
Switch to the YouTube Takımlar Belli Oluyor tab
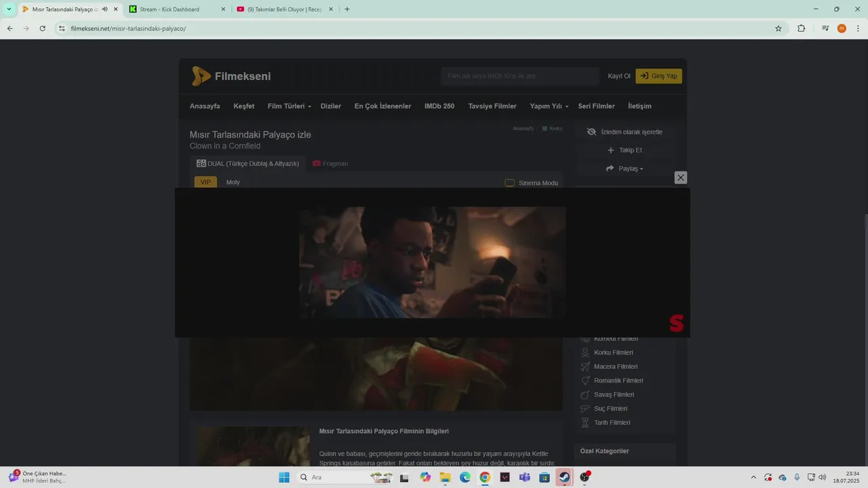click(x=285, y=9)
